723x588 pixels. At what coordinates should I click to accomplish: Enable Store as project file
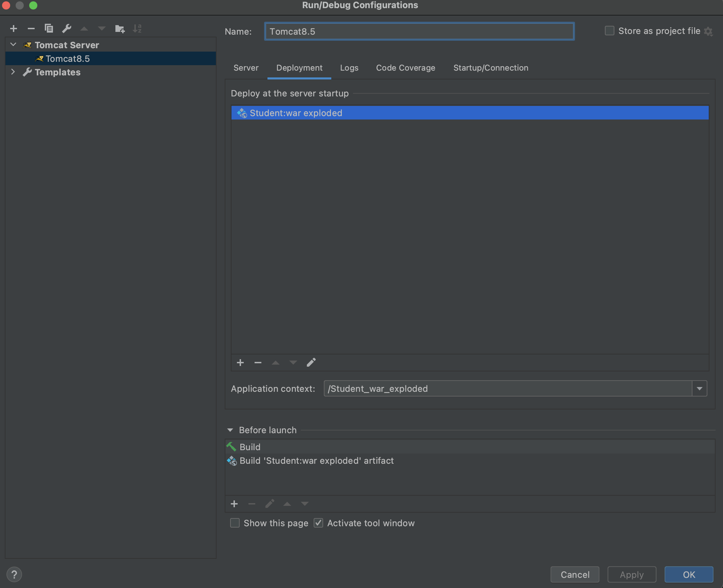click(x=610, y=31)
